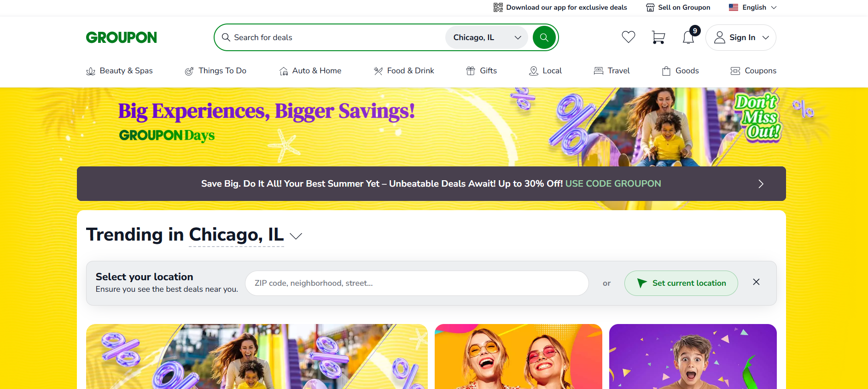Screen dimensions: 868x389
Task: Focus the ZIP code location field
Action: (x=417, y=283)
